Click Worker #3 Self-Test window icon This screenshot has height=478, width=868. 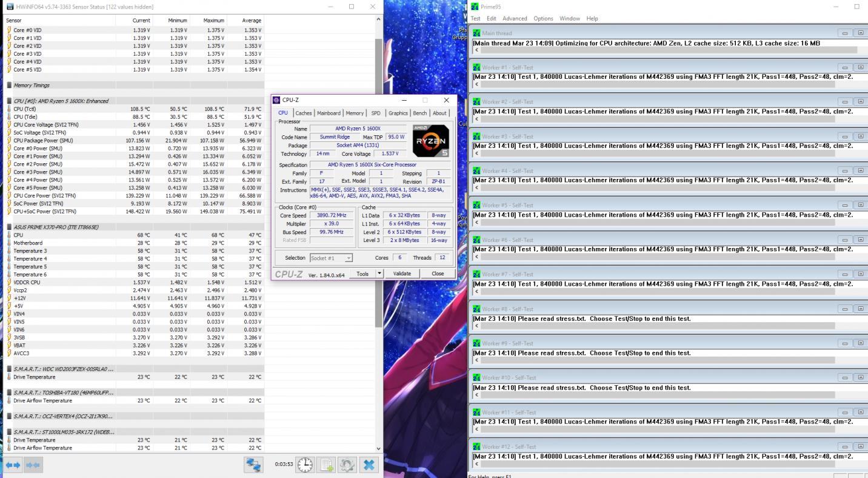coord(476,136)
